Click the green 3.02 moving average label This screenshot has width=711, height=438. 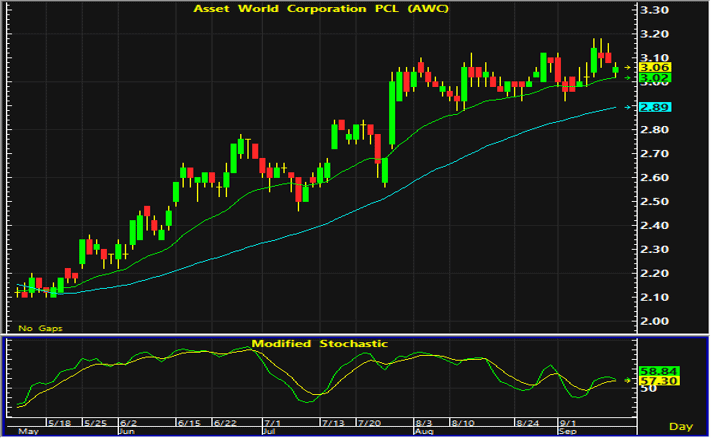click(654, 78)
